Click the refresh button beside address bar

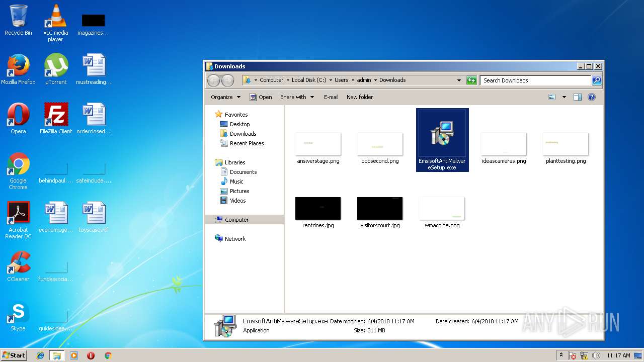pyautogui.click(x=471, y=80)
